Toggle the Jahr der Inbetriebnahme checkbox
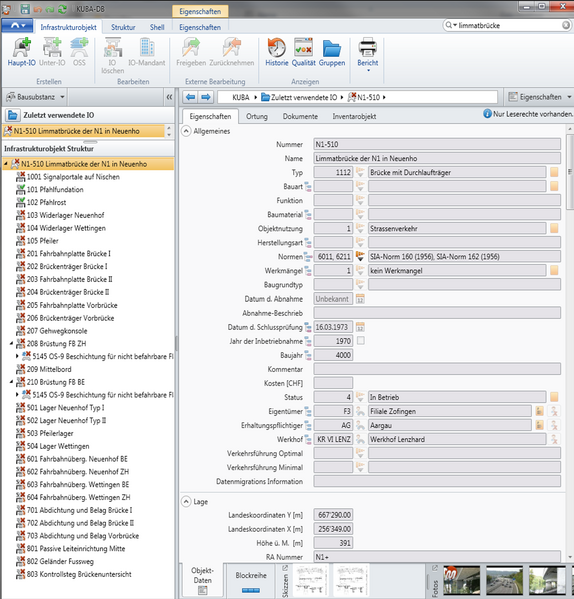Image resolution: width=574 pixels, height=599 pixels. (x=361, y=341)
